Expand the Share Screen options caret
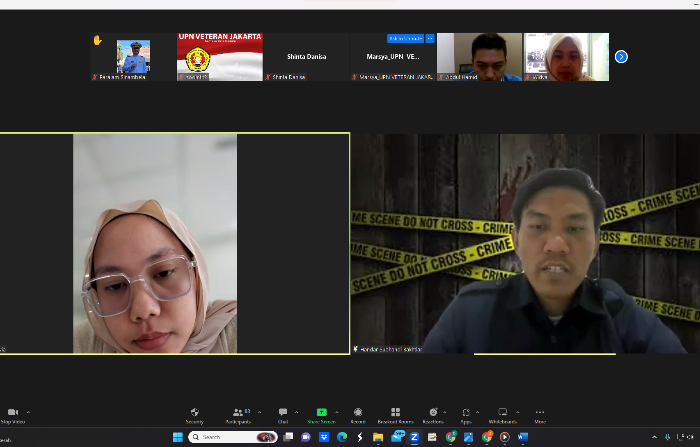 coord(337,412)
